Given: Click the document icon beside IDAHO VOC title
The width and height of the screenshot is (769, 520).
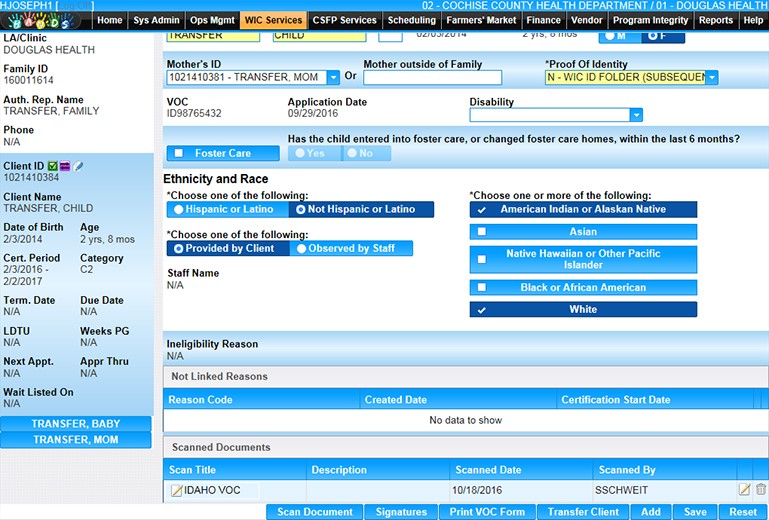Looking at the screenshot, I should point(177,491).
